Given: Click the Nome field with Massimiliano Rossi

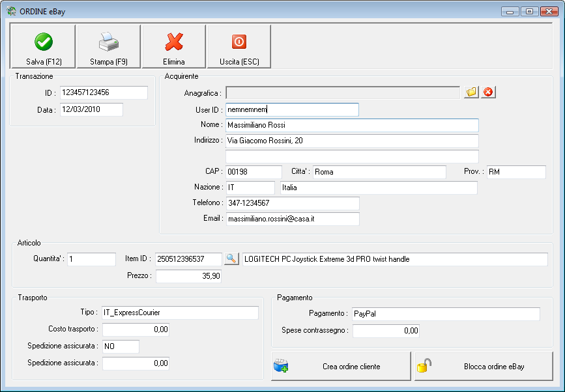Looking at the screenshot, I should tap(352, 125).
